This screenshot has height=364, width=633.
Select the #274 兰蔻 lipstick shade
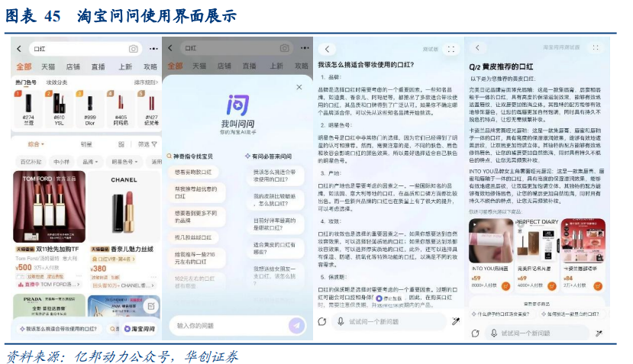pyautogui.click(x=28, y=108)
